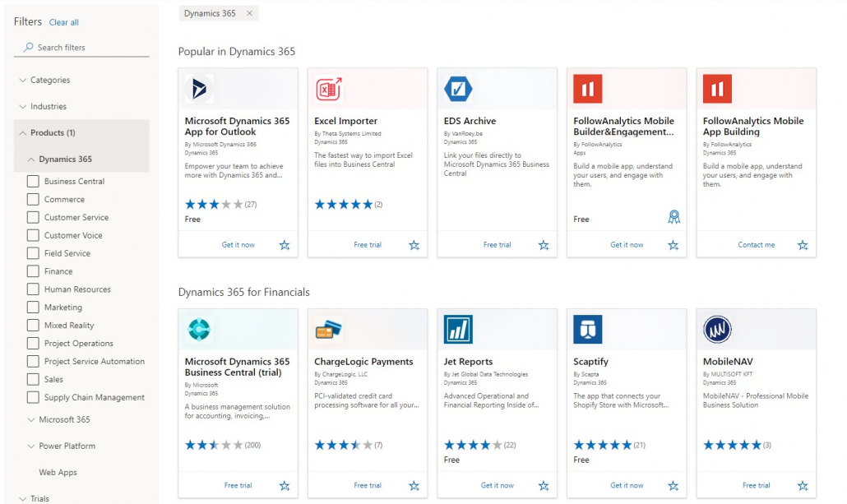The width and height of the screenshot is (847, 504).
Task: Click the award badge icon on FollowAnalytics Mobile Builder
Action: click(x=674, y=216)
